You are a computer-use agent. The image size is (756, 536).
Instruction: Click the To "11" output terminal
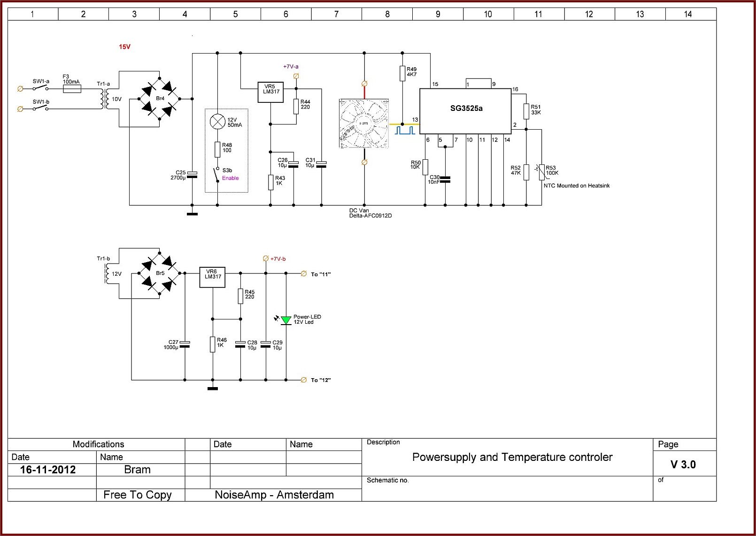point(304,273)
